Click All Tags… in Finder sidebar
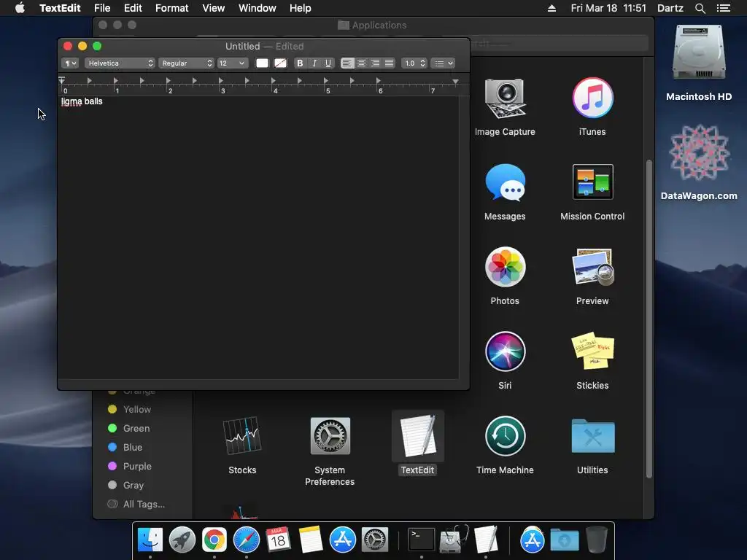 tap(136, 504)
